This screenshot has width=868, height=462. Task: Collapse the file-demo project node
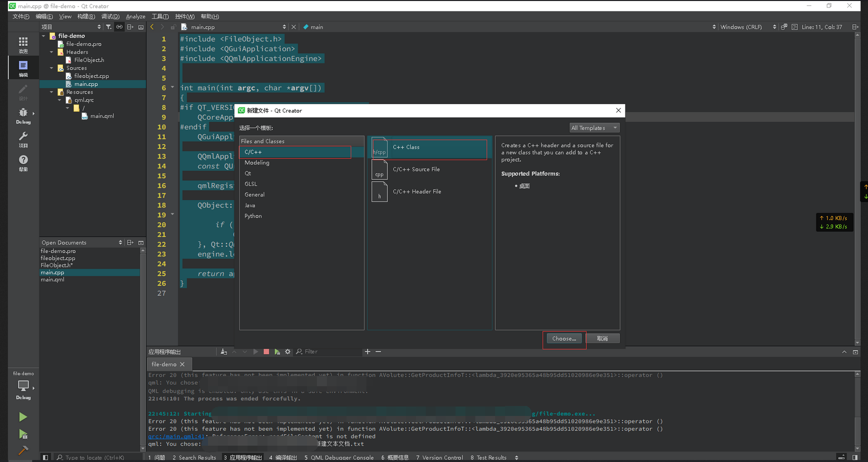coord(44,36)
